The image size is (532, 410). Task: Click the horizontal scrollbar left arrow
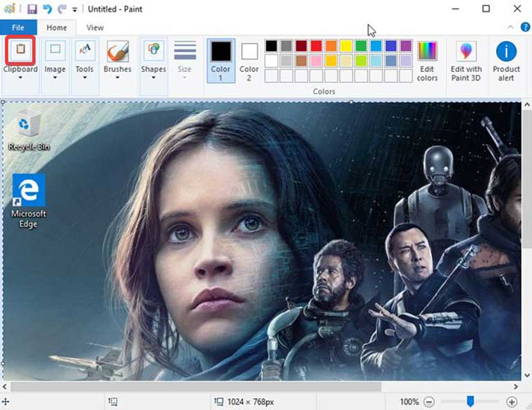pos(5,386)
